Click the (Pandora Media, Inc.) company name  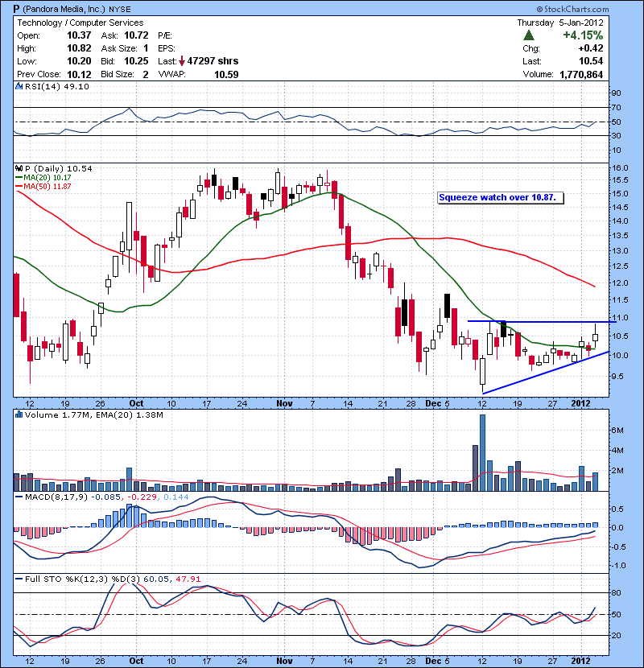click(x=64, y=9)
